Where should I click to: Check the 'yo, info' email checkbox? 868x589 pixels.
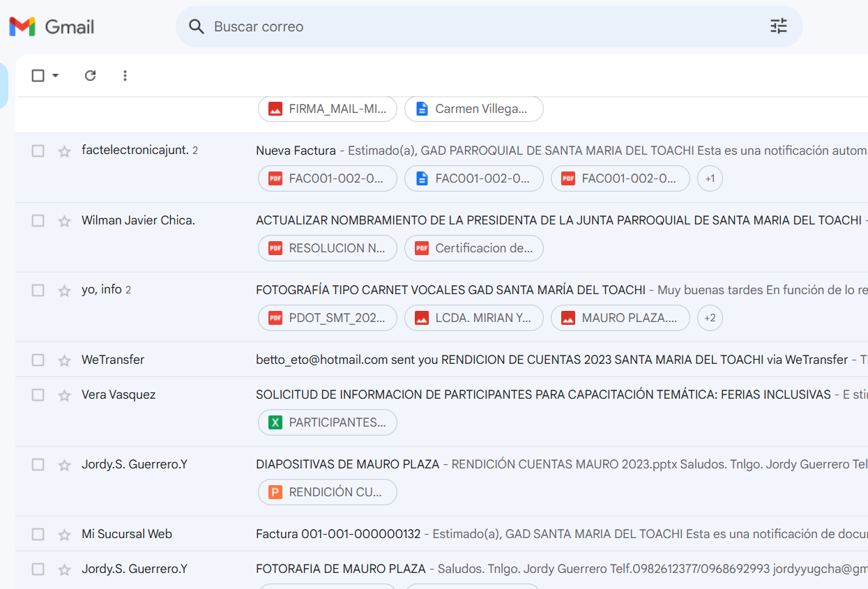point(38,290)
